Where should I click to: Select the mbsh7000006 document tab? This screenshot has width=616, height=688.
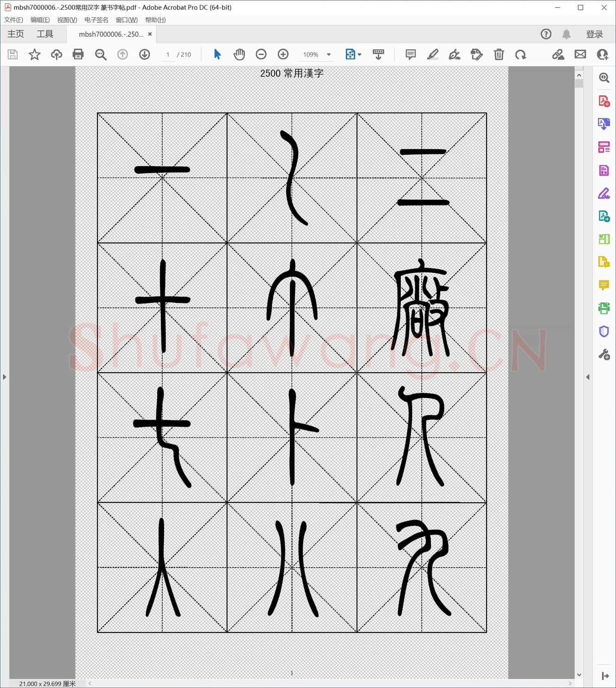point(111,34)
